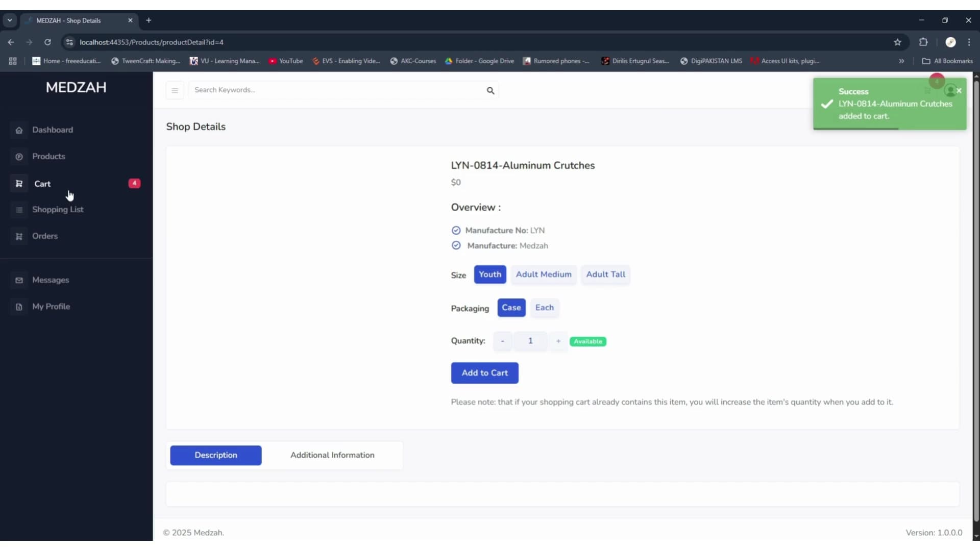980x551 pixels.
Task: Toggle the hamburger sidebar menu button
Action: [175, 90]
